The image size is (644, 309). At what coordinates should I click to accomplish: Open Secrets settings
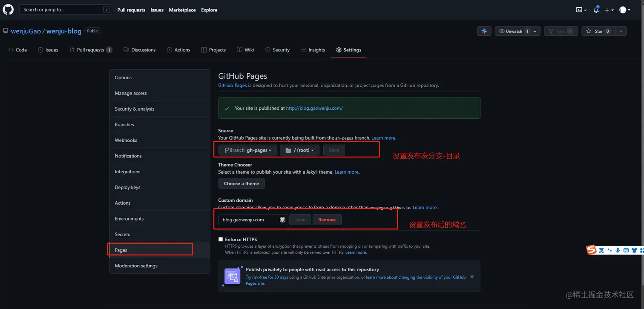pos(160,235)
